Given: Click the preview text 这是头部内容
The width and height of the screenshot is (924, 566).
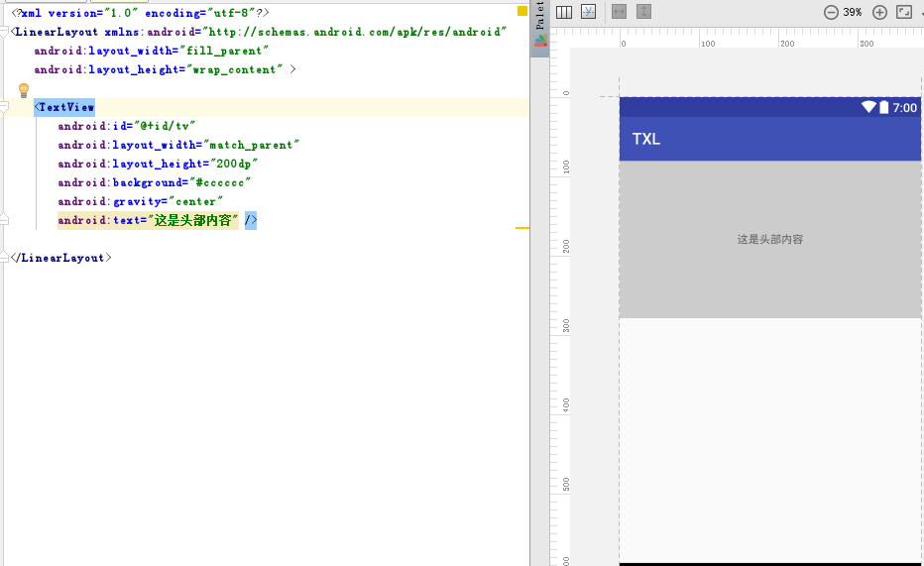Looking at the screenshot, I should (x=770, y=239).
